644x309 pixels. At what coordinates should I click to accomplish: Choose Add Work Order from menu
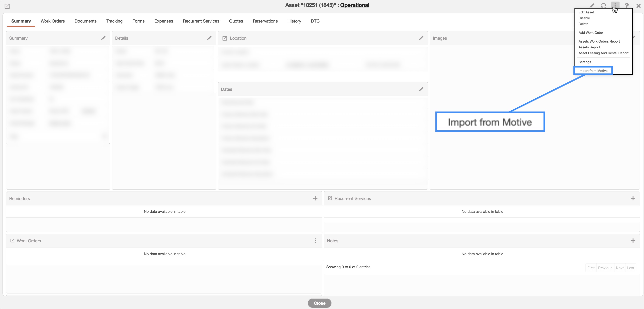[x=591, y=32]
